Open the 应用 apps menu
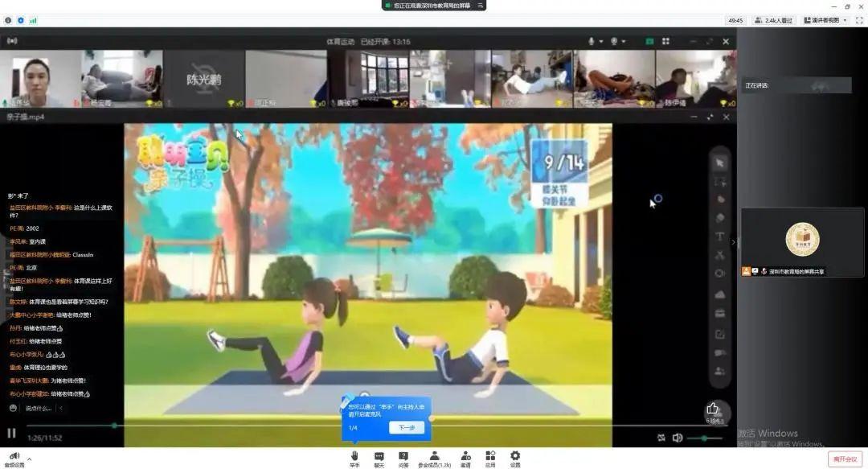868x469 pixels. click(x=490, y=457)
